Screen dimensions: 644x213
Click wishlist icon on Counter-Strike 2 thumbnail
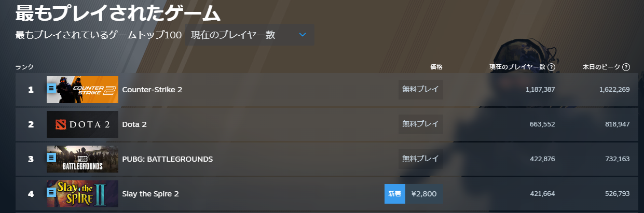51,88
